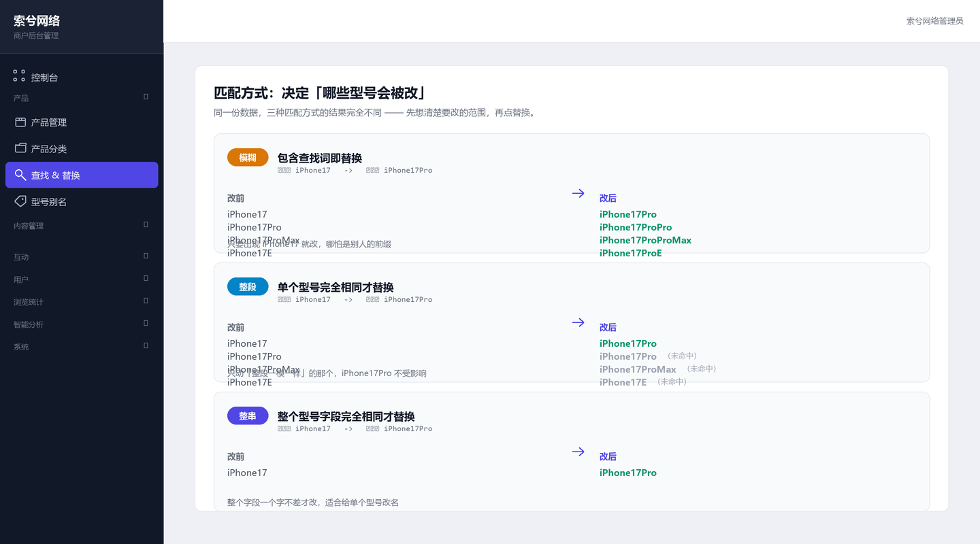The image size is (980, 544).
Task: Click the 型号别名 tag icon
Action: (20, 201)
